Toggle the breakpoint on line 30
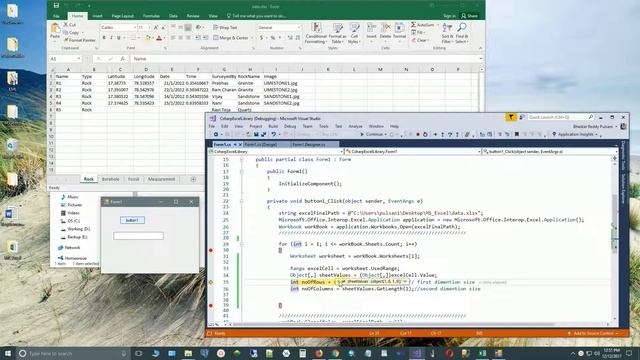The height and width of the screenshot is (360, 640). 211,250
